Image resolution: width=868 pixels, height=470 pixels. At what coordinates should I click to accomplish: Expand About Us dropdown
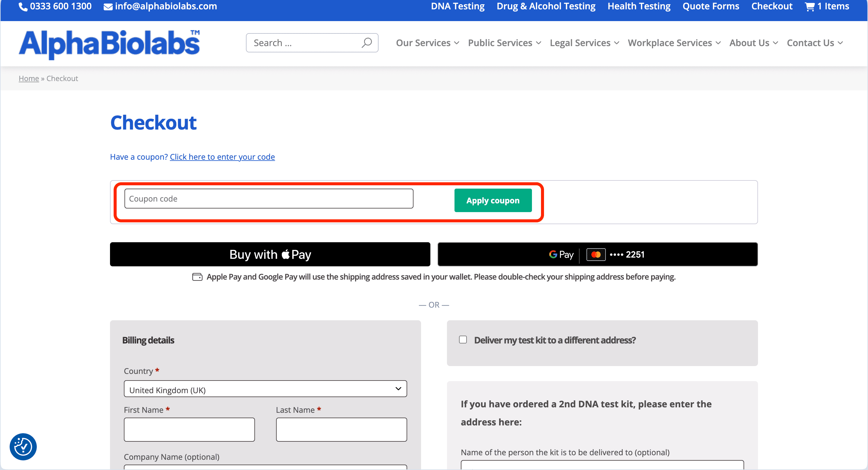[x=753, y=43]
